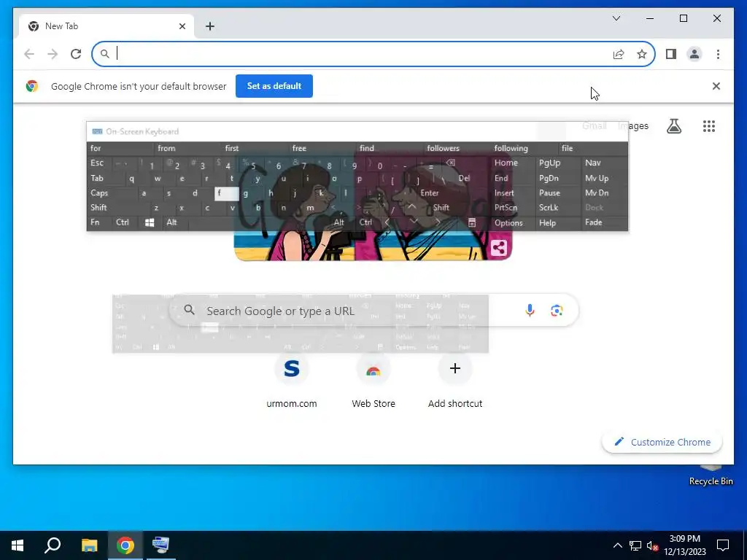This screenshot has height=560, width=747.
Task: Switch to On-Screen Keyboard taskbar icon
Action: coord(160,545)
